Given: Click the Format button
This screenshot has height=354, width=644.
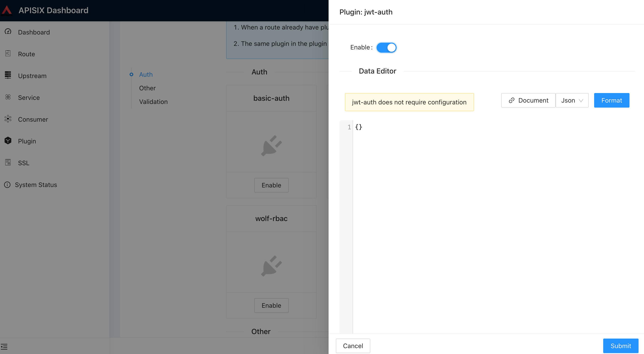Looking at the screenshot, I should pos(612,100).
